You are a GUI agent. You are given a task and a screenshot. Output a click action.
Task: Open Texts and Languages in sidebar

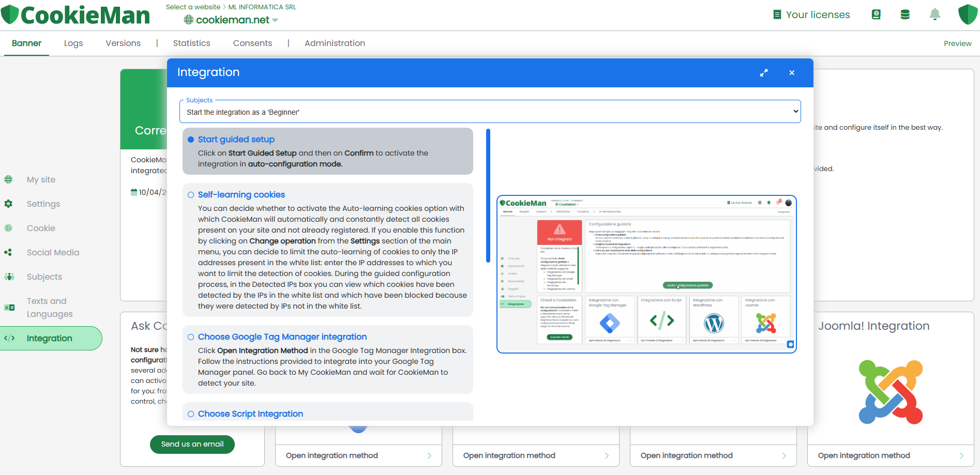[x=50, y=308]
